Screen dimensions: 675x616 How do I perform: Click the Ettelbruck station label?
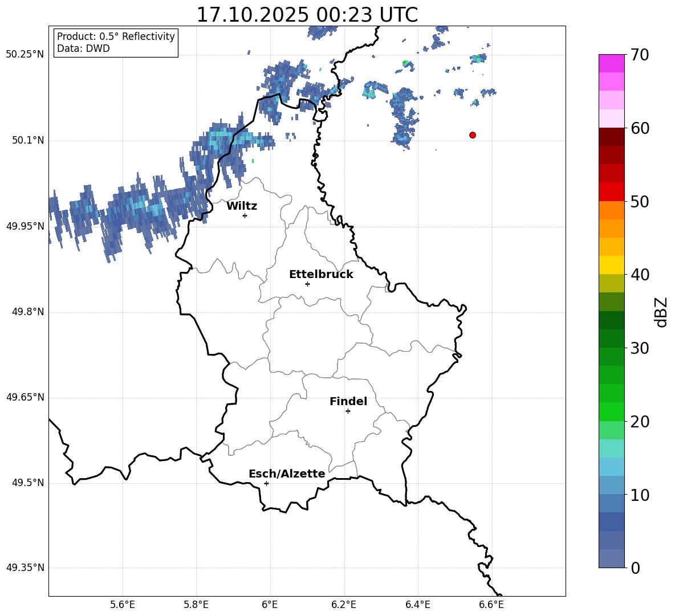click(321, 275)
